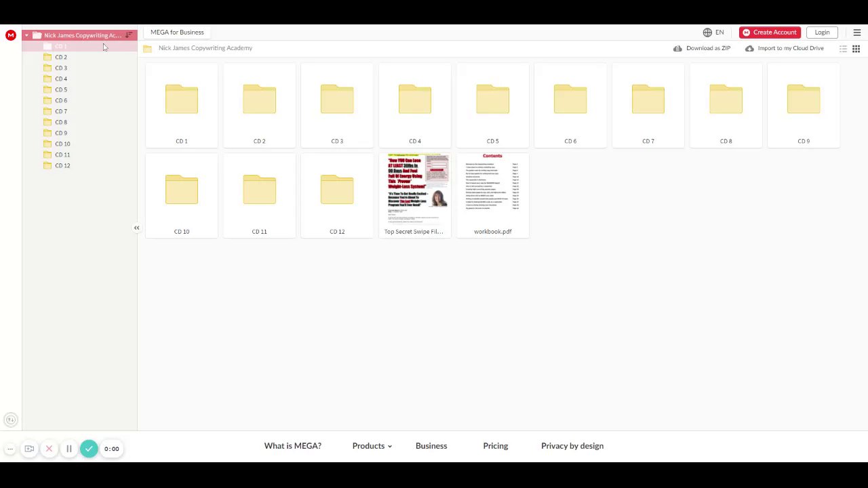Screen dimensions: 868x488
Task: Select CD 5 in the folder tree
Action: tap(79, 89)
